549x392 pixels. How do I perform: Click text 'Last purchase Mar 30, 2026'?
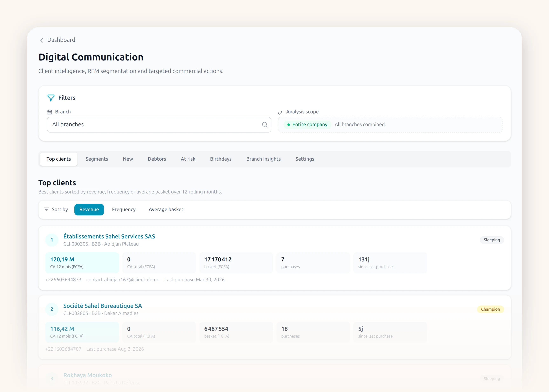tap(195, 279)
